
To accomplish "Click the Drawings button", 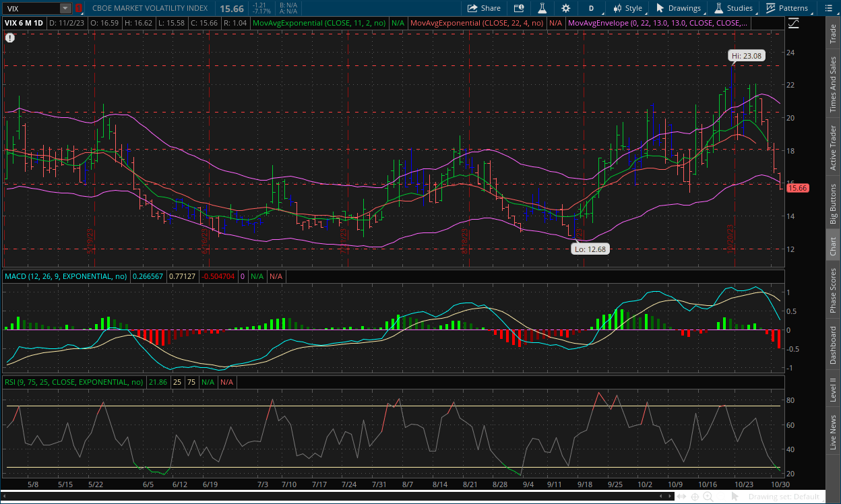I will point(679,8).
